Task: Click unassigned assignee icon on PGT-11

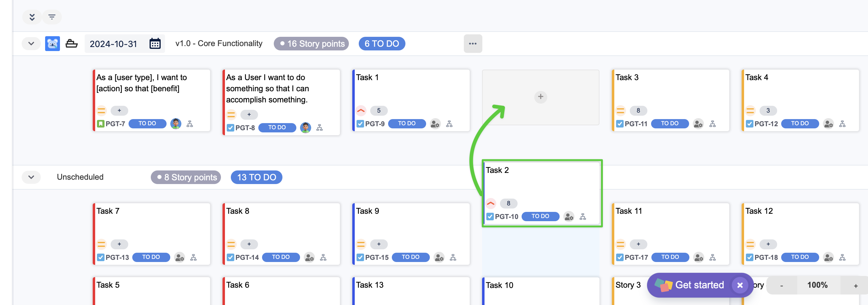Action: pos(698,124)
